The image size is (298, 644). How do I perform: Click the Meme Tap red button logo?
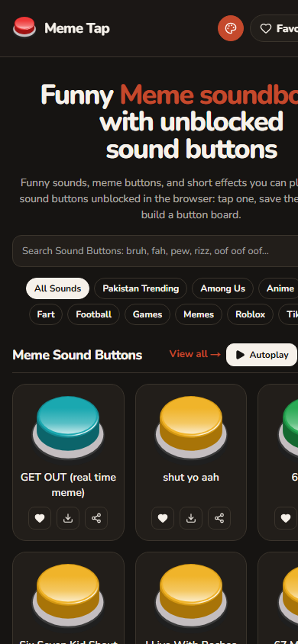24,27
